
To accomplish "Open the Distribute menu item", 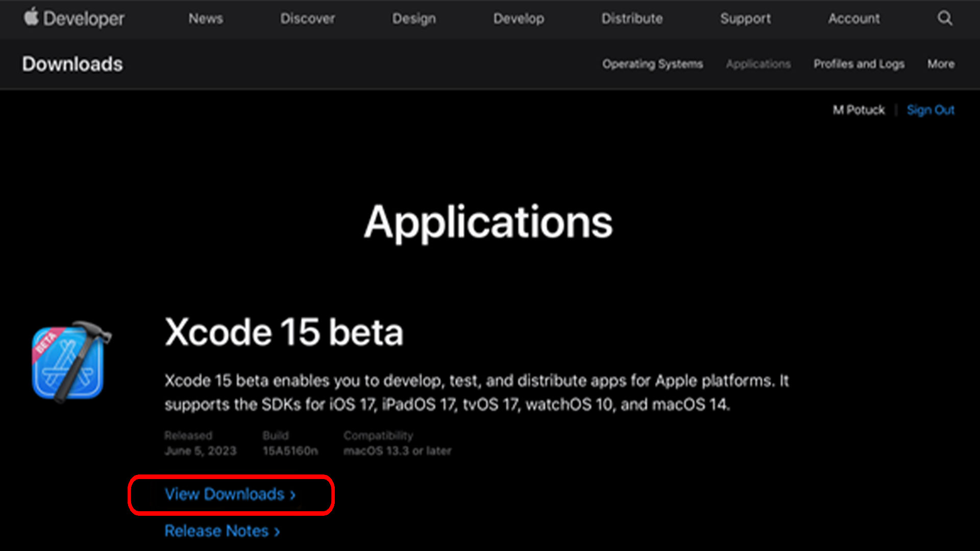I will 632,18.
